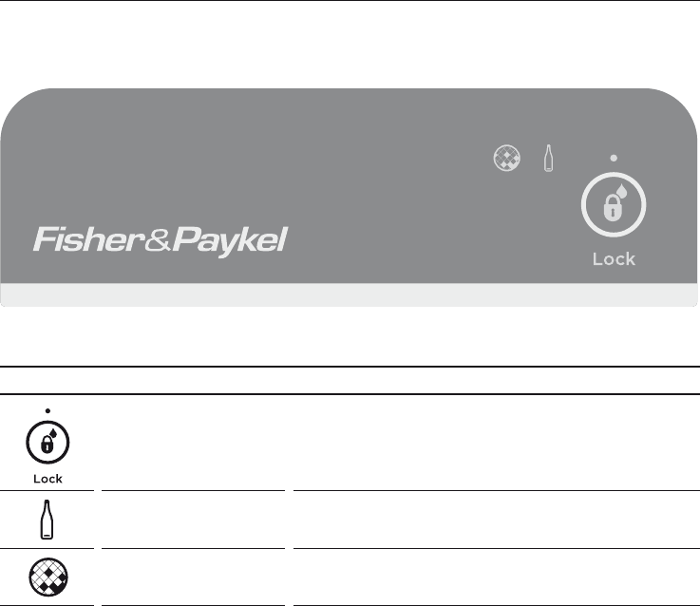The image size is (700, 606).
Task: Click the black Lock label in the legend
Action: [47, 479]
